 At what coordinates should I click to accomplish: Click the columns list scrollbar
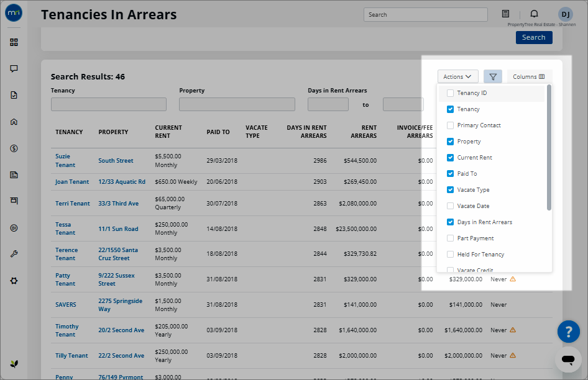pyautogui.click(x=549, y=147)
